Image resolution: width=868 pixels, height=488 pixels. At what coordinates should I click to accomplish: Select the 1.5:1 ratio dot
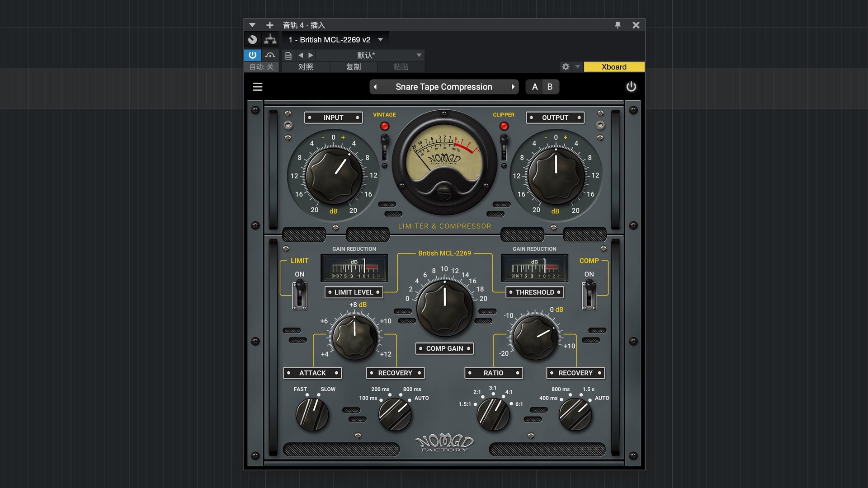475,404
